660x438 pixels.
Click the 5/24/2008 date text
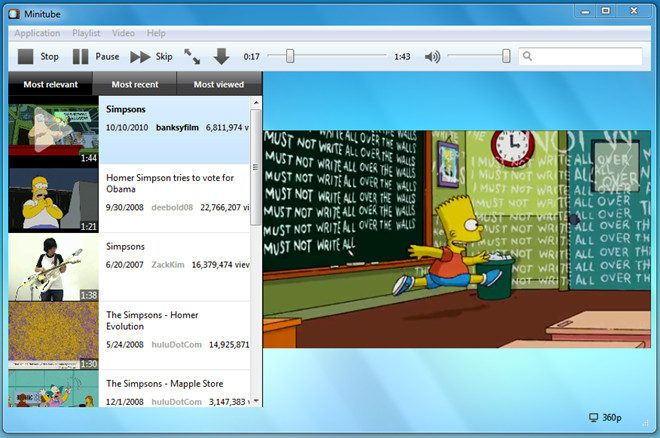(x=125, y=345)
